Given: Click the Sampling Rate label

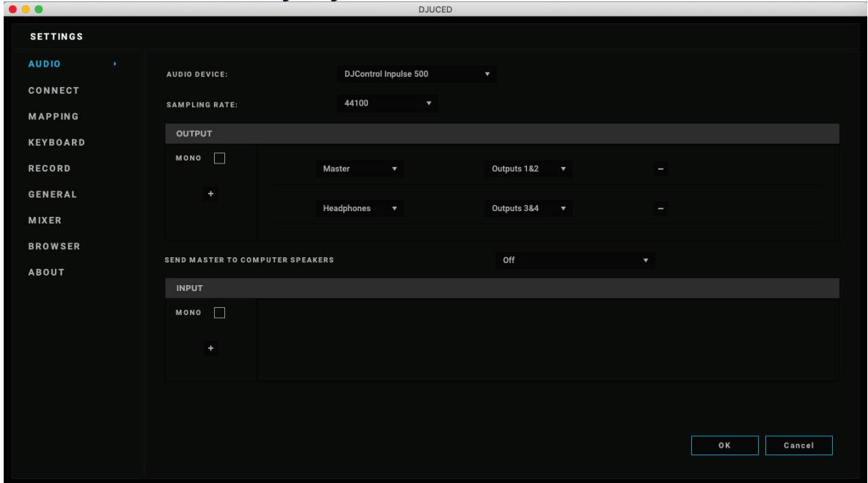Looking at the screenshot, I should [x=202, y=105].
